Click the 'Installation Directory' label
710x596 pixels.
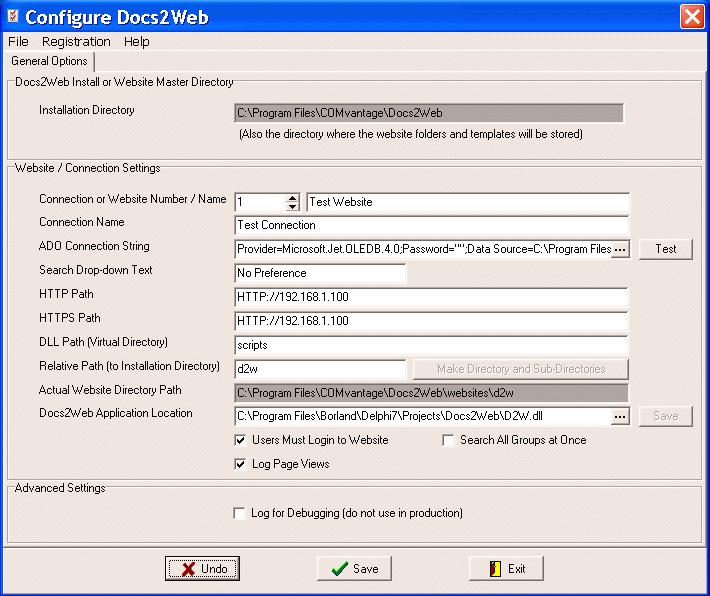(87, 110)
